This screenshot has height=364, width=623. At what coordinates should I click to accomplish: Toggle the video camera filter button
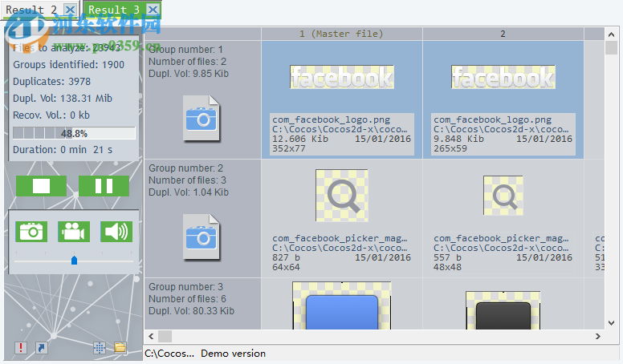[74, 232]
